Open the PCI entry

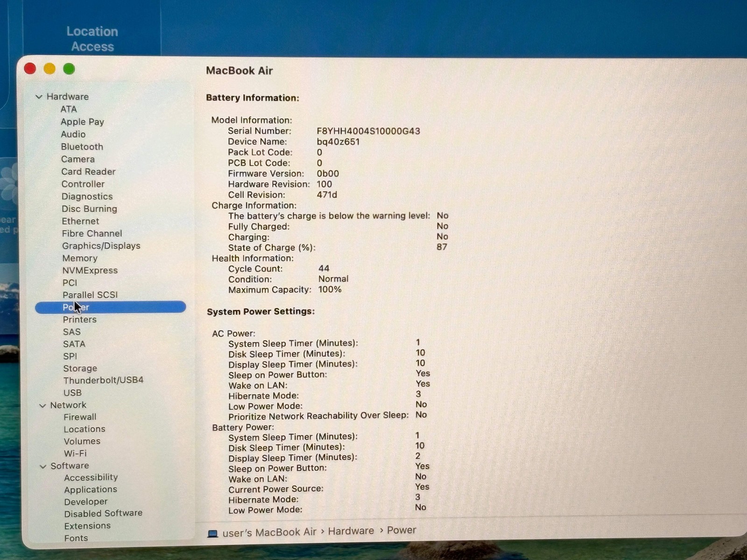pyautogui.click(x=70, y=283)
